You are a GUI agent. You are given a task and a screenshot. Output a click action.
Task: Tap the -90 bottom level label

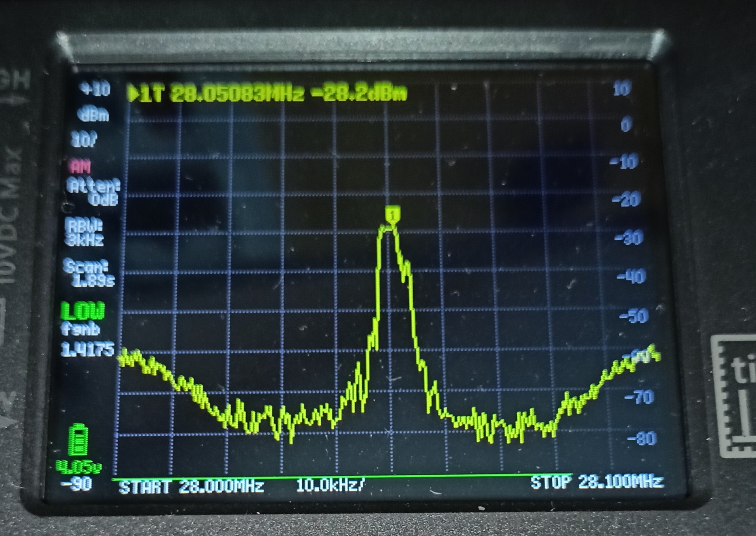tap(77, 484)
